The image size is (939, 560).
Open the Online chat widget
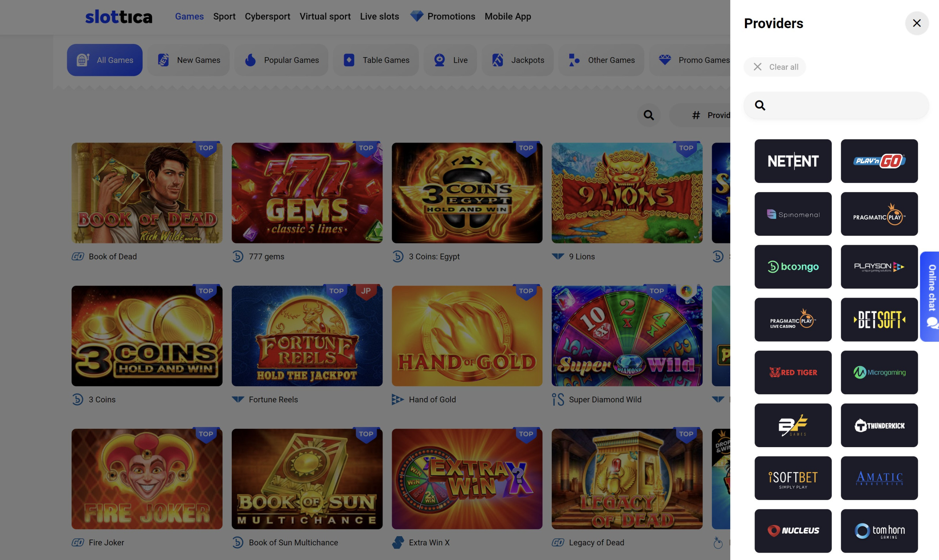[x=929, y=296]
